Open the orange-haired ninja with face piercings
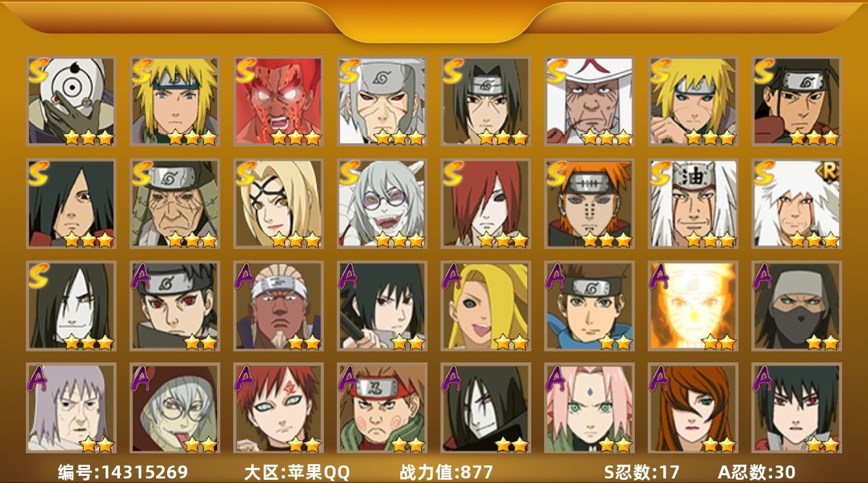The height and width of the screenshot is (483, 868). point(589,204)
